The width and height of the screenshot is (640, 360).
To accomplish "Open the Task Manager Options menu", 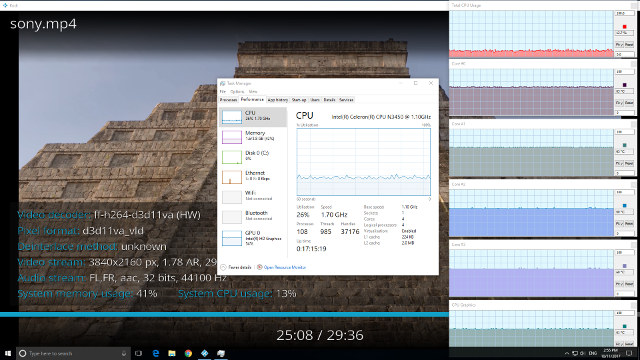I will (x=237, y=91).
